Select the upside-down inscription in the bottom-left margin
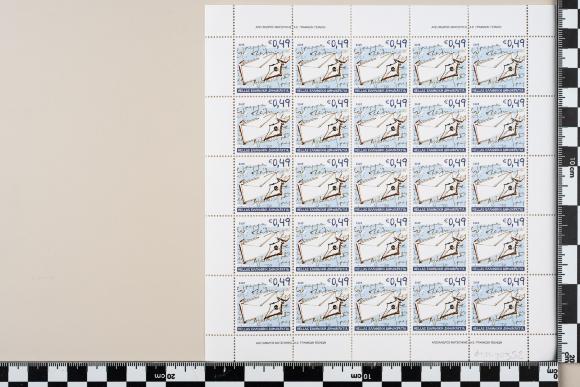The width and height of the screenshot is (580, 387). click(x=291, y=343)
